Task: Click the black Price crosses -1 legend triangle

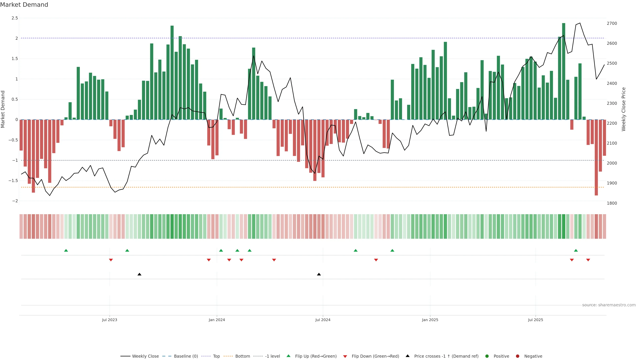Action: click(x=408, y=356)
